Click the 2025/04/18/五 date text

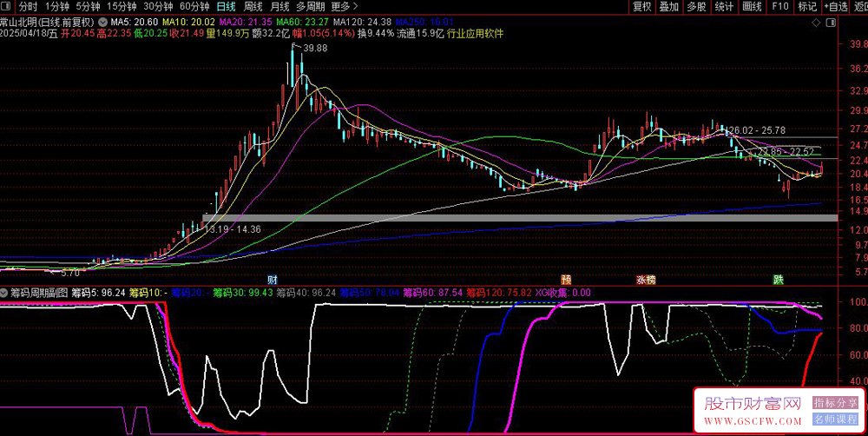click(29, 33)
